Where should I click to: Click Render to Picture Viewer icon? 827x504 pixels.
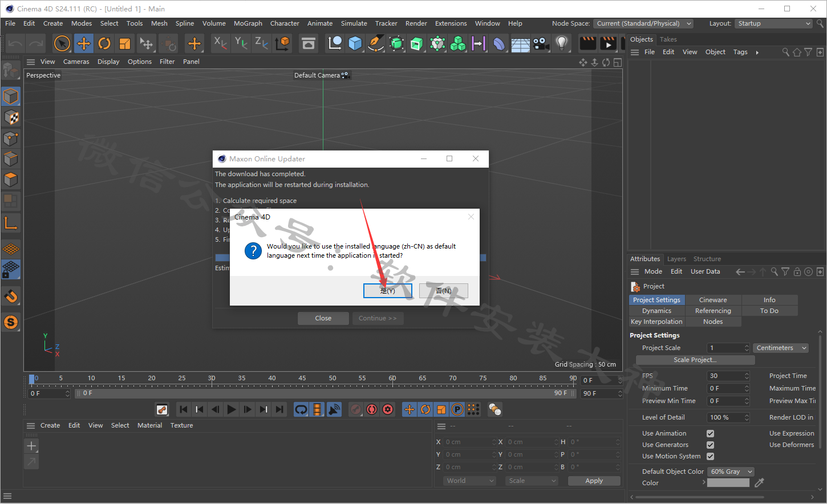click(609, 43)
